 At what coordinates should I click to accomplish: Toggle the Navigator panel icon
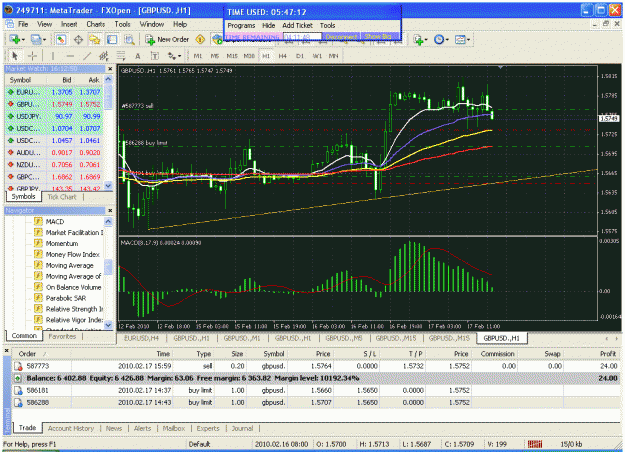94,39
